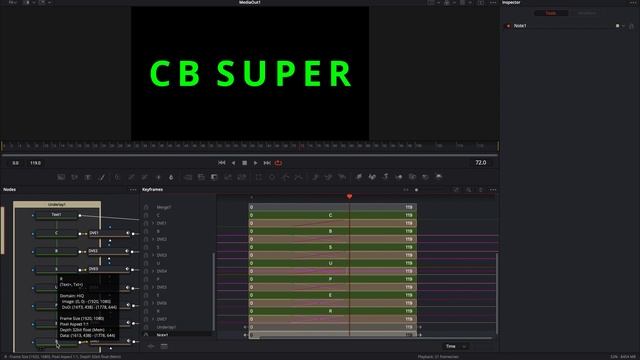Toggle the lock on the DVE4 keyframe row
The image size is (640, 360).
146,271
